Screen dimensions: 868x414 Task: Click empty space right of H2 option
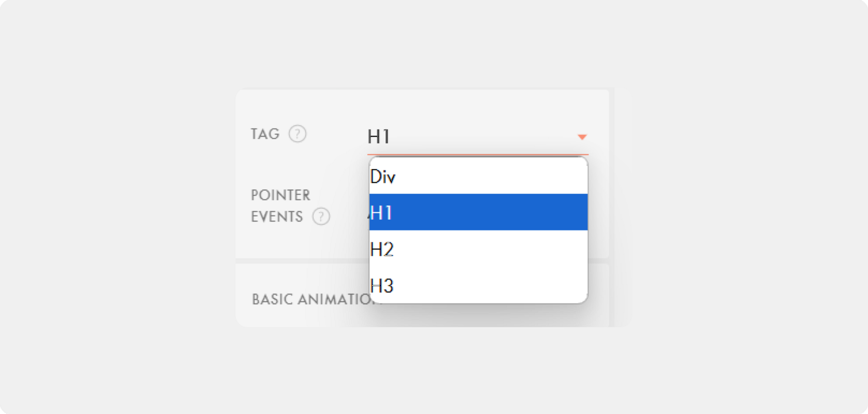[x=491, y=249]
